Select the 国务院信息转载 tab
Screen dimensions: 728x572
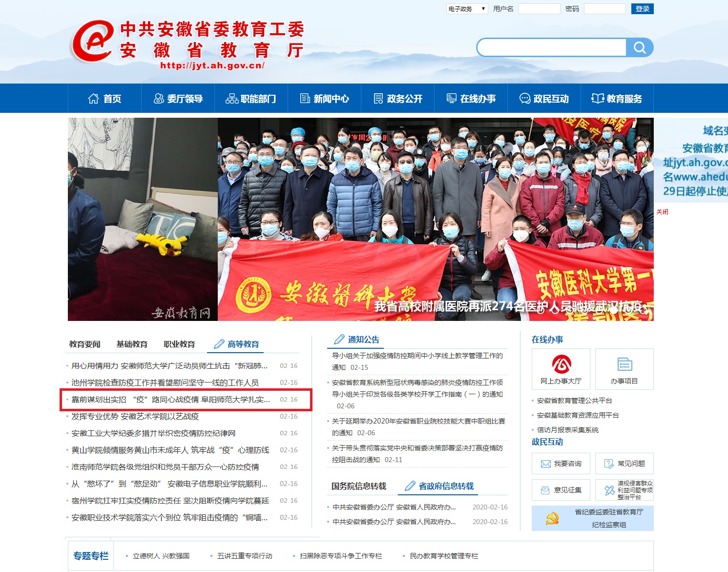point(358,486)
